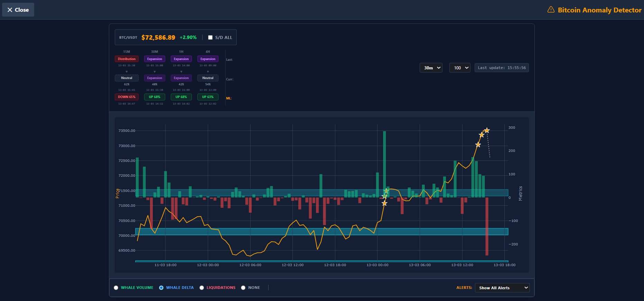
Task: Select the WHALE VOLUME radio option
Action: (x=116, y=288)
